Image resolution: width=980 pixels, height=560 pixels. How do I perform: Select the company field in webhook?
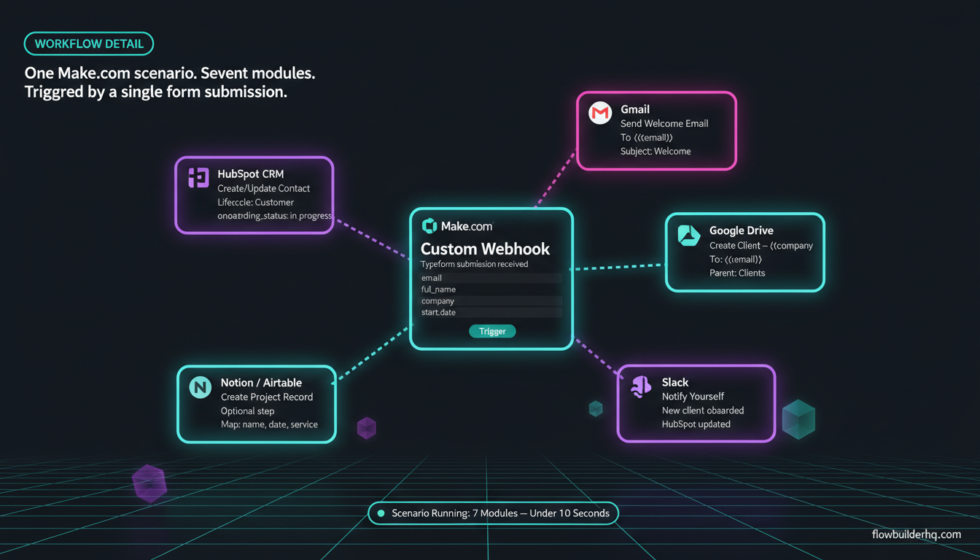tap(491, 301)
